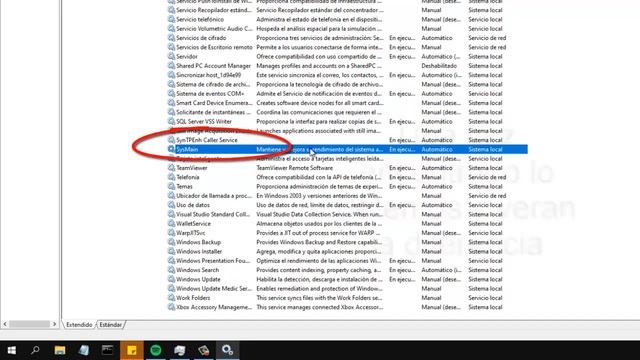The width and height of the screenshot is (640, 360).
Task: Click the gear icon beside TeamViewer service
Action: pyautogui.click(x=171, y=168)
